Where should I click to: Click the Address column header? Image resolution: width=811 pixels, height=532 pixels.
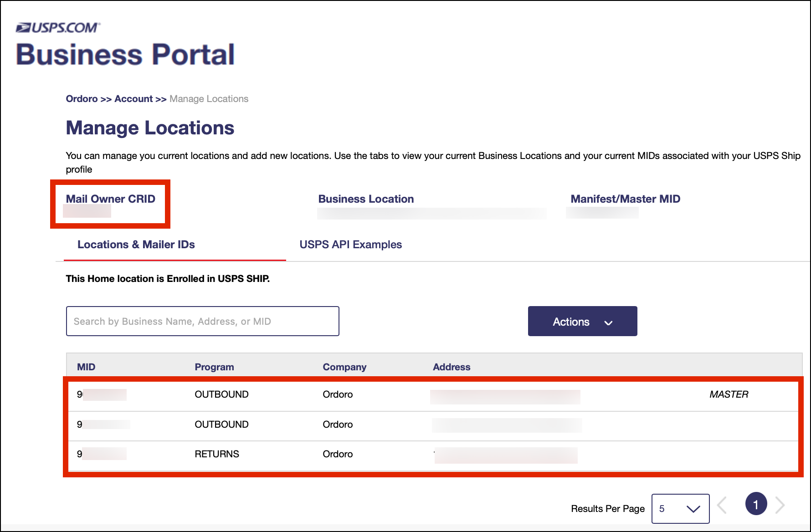tap(452, 367)
